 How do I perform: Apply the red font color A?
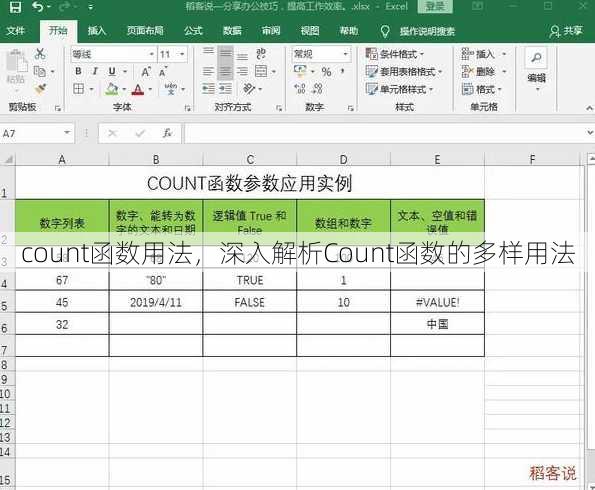138,90
